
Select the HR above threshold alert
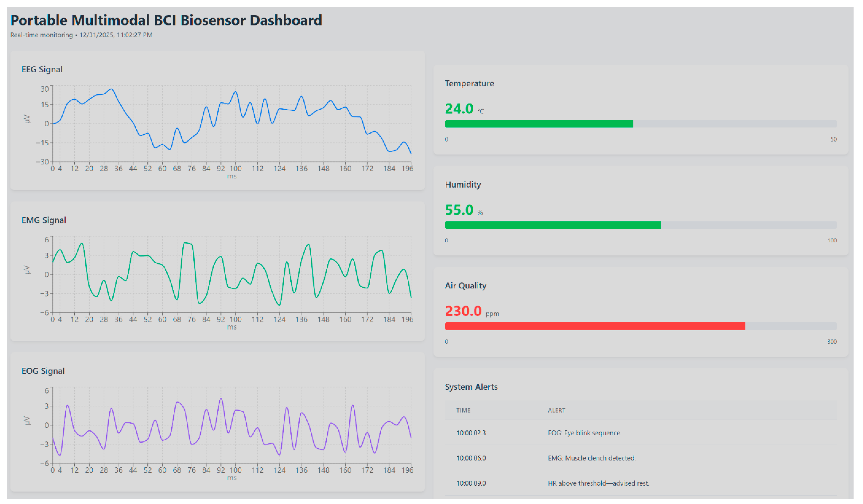point(598,483)
